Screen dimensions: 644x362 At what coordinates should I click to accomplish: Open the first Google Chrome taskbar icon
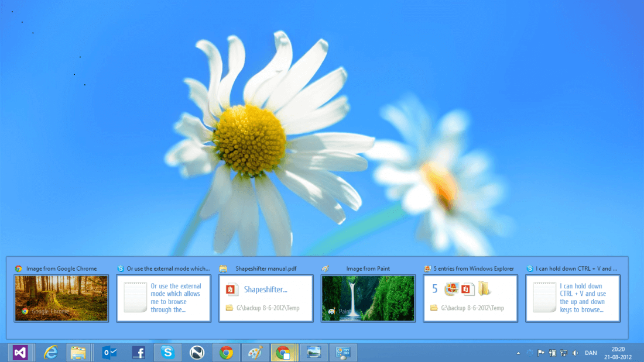click(x=226, y=353)
